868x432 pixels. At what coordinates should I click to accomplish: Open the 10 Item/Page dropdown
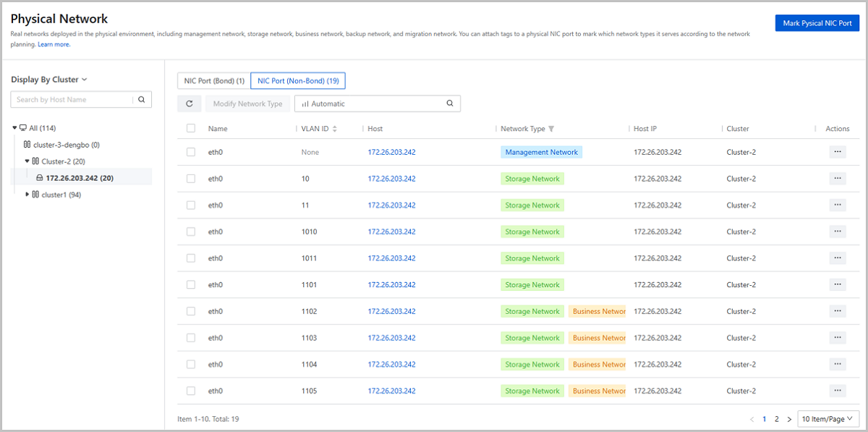tap(827, 419)
